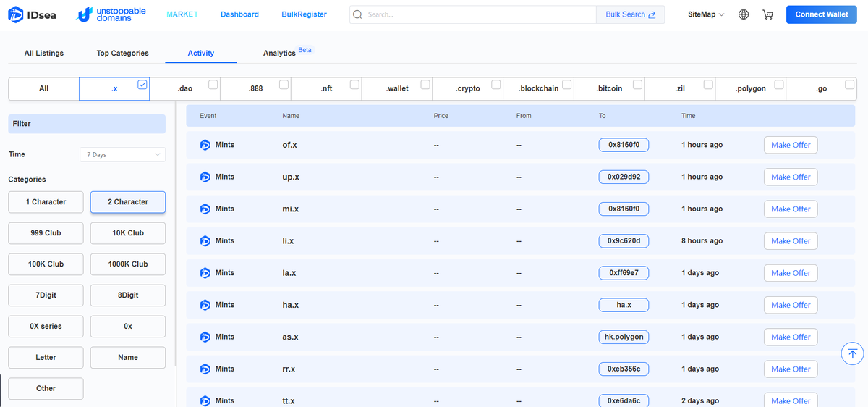Open the Time 7 Days dropdown
868x407 pixels.
pos(122,154)
